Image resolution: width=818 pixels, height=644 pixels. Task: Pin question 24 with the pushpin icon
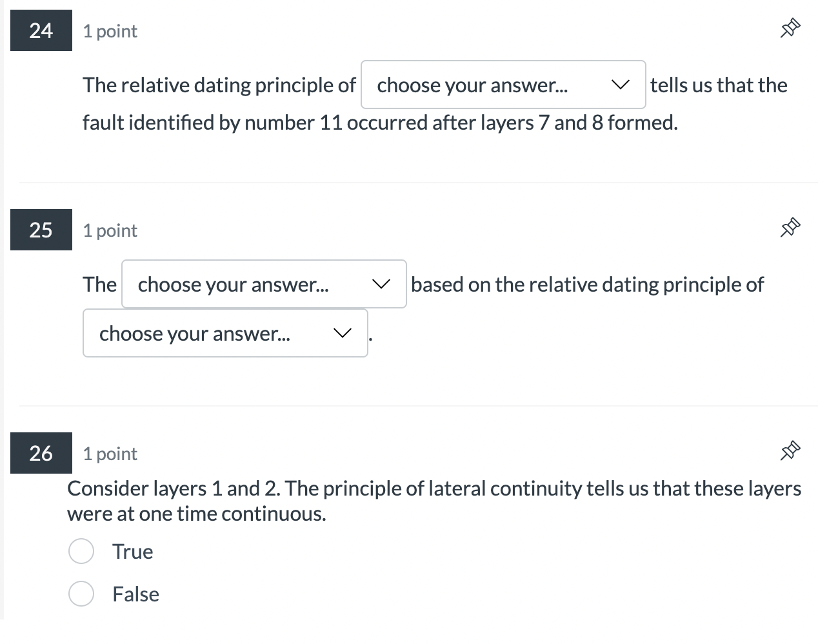coord(790,29)
